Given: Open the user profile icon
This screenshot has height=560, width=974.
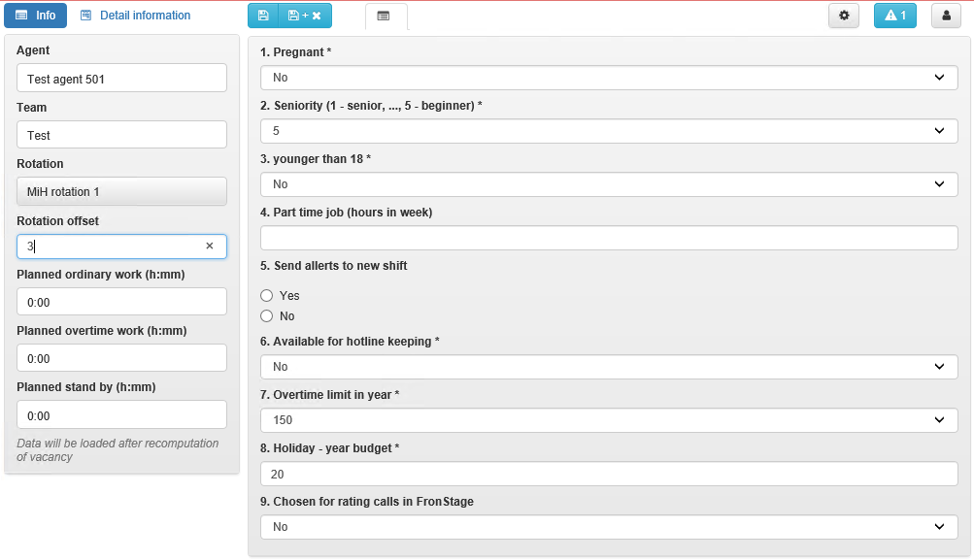Looking at the screenshot, I should [x=946, y=16].
